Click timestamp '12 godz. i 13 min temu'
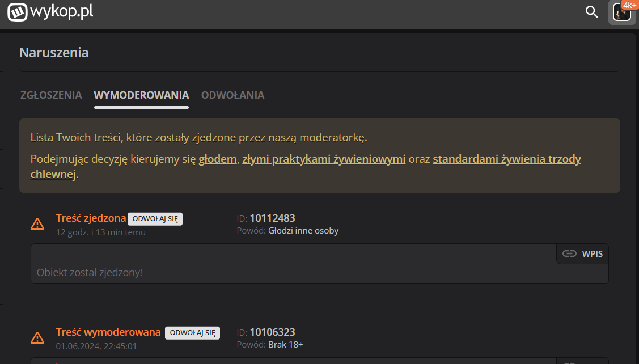 tap(101, 232)
